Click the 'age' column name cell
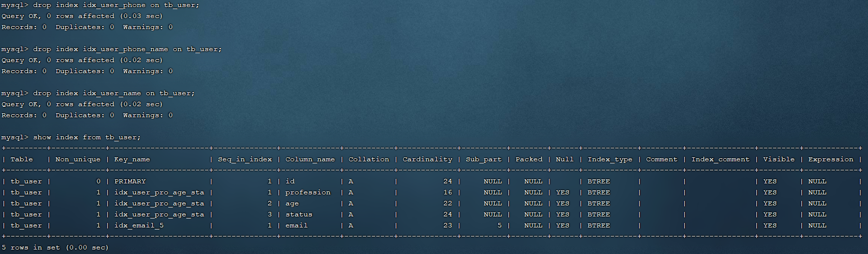 click(292, 203)
